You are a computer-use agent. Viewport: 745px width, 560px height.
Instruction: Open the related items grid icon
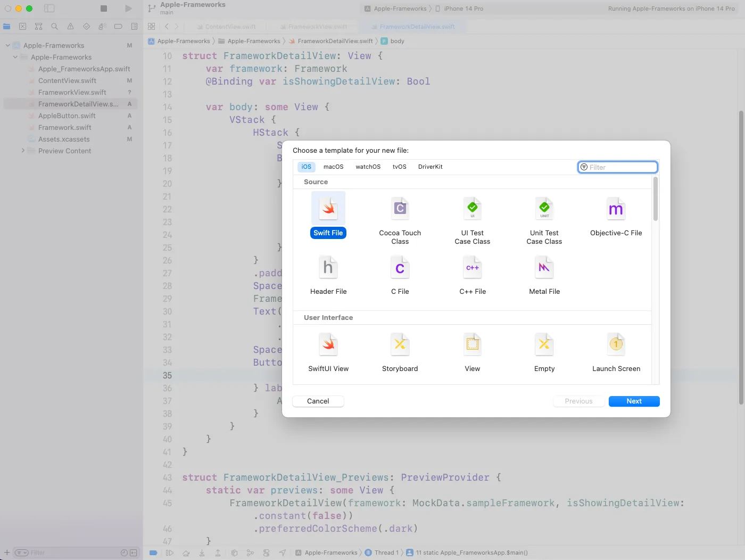coord(152,26)
